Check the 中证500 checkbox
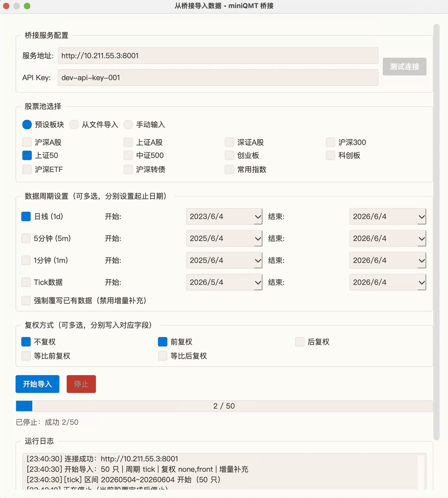Viewport: 448px width, 498px height. click(128, 155)
